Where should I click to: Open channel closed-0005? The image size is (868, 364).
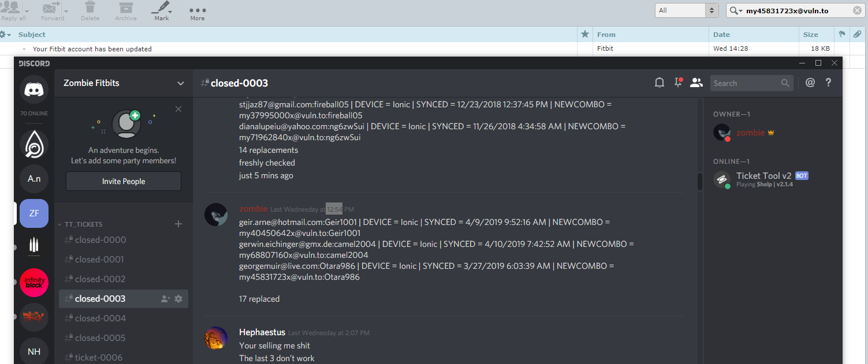[x=123, y=338]
